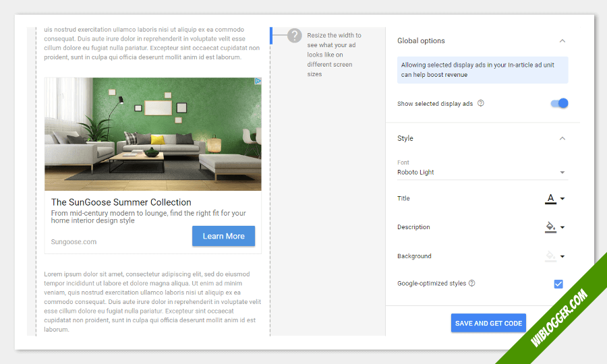Click the question mark resize help icon
This screenshot has width=607, height=364.
point(295,36)
